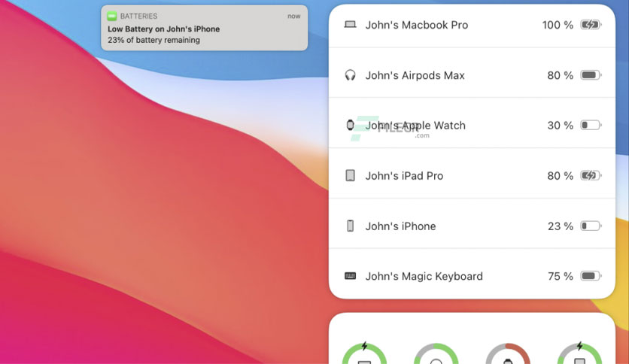This screenshot has width=629, height=364.
Task: Click the battery icon for Magic Keyboard
Action: (591, 276)
